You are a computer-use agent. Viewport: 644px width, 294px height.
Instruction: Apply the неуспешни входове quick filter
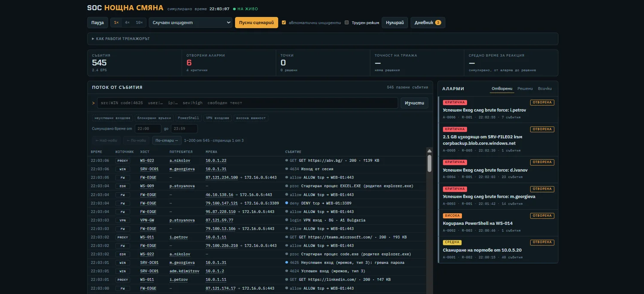[x=112, y=118]
